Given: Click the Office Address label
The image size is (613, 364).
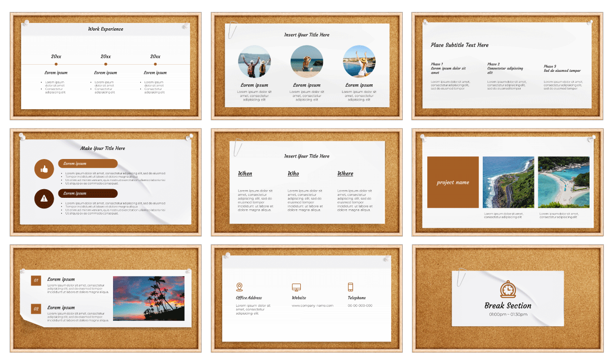Looking at the screenshot, I should pyautogui.click(x=249, y=298).
